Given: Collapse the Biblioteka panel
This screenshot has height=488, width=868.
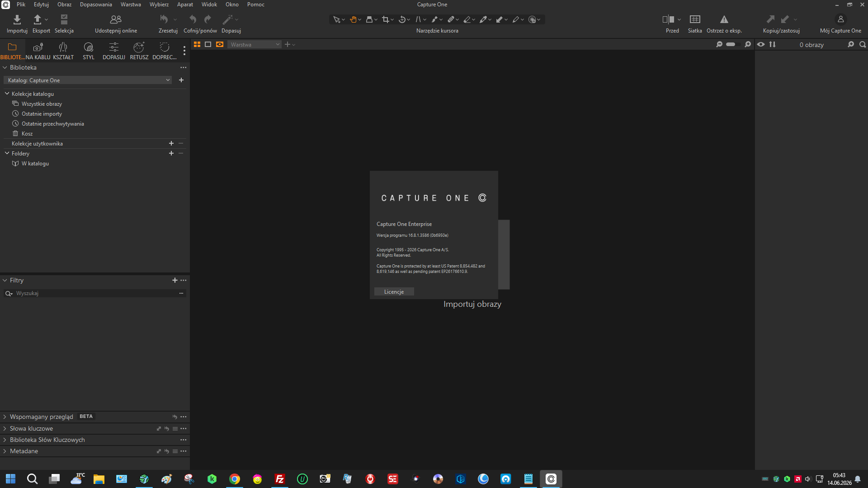Looking at the screenshot, I should coord(5,68).
